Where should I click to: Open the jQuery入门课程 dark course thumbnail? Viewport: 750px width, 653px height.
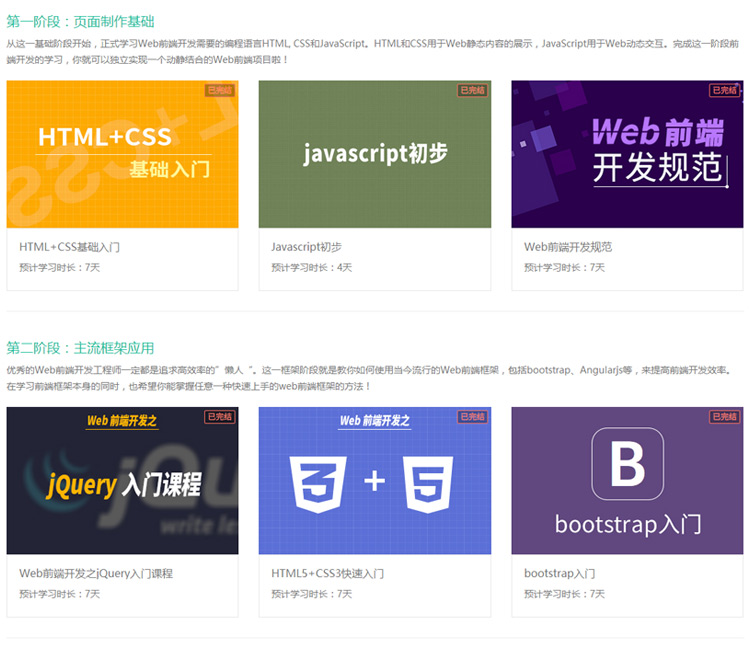pyautogui.click(x=122, y=480)
